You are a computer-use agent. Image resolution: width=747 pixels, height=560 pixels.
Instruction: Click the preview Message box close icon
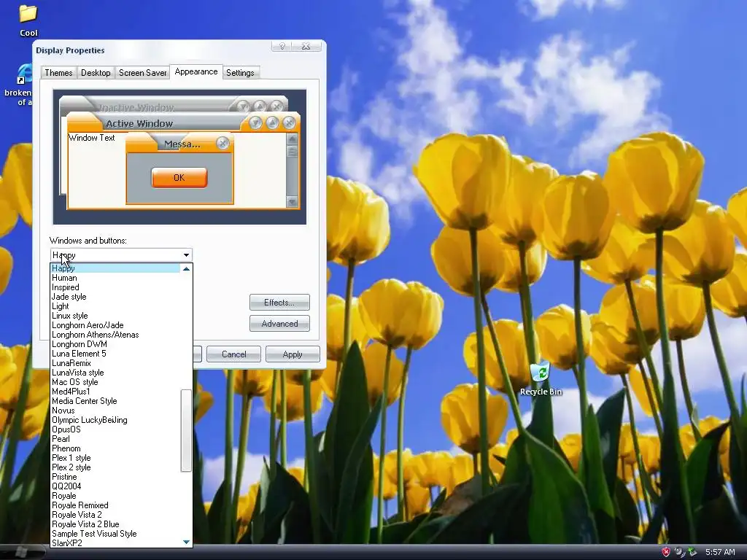[222, 143]
